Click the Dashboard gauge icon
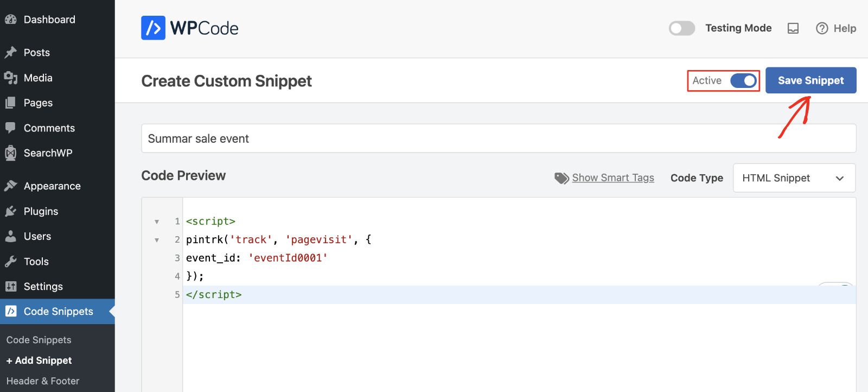 [10, 20]
